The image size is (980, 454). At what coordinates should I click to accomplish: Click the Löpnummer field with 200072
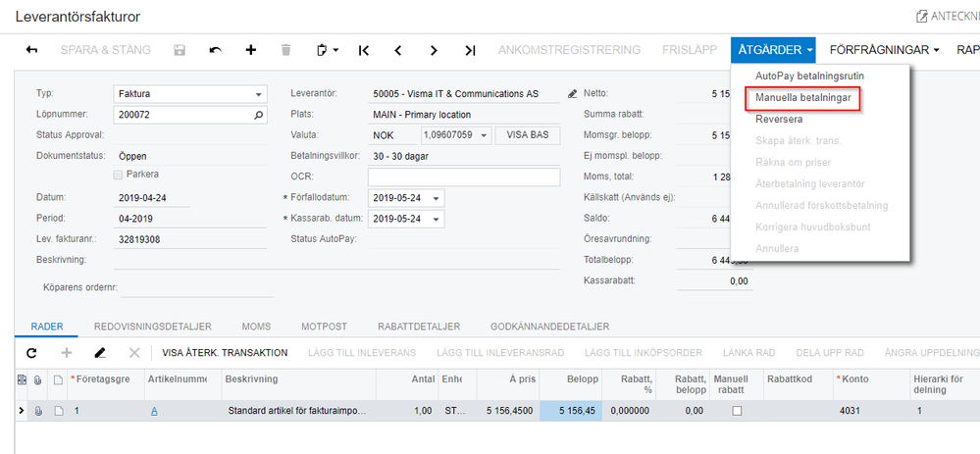click(190, 115)
